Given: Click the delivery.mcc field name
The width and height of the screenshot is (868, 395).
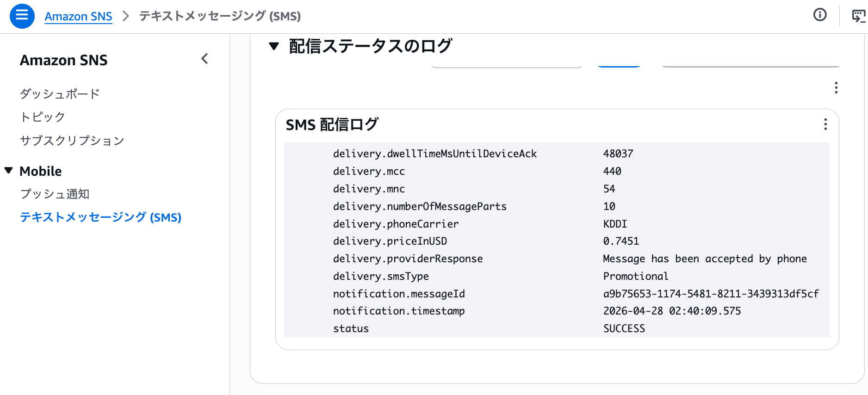Looking at the screenshot, I should 369,171.
